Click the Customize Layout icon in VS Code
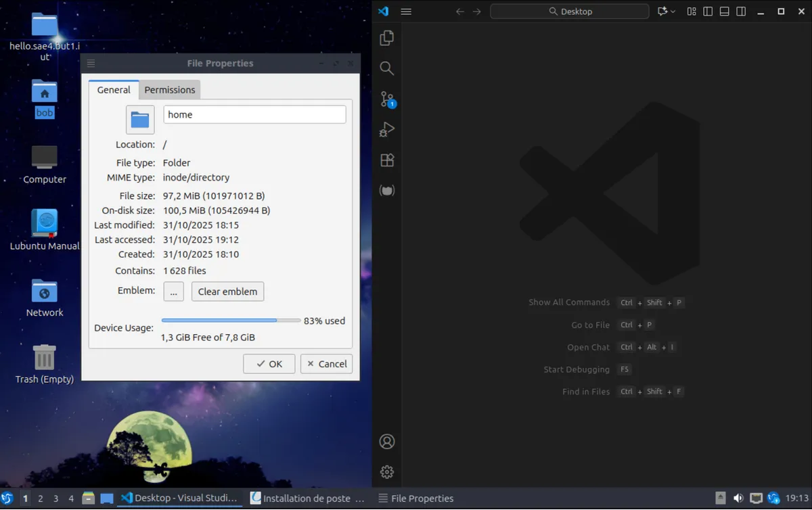Viewport: 812px width, 510px height. click(692, 11)
